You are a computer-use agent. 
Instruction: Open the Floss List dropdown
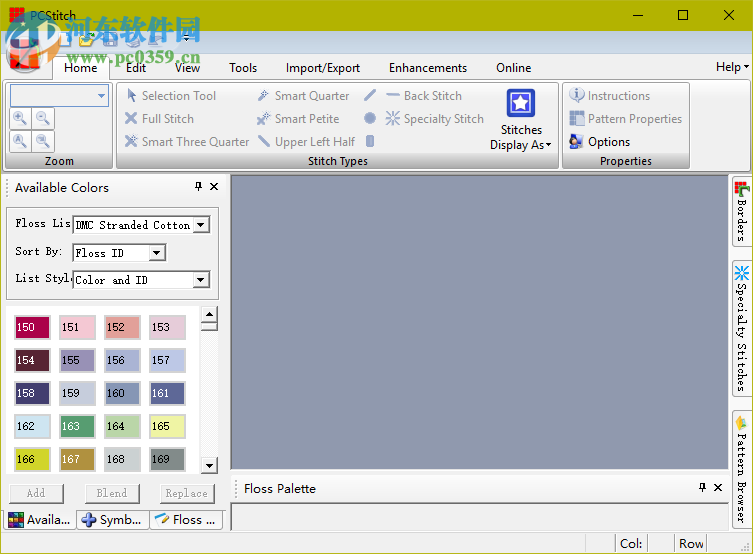201,225
